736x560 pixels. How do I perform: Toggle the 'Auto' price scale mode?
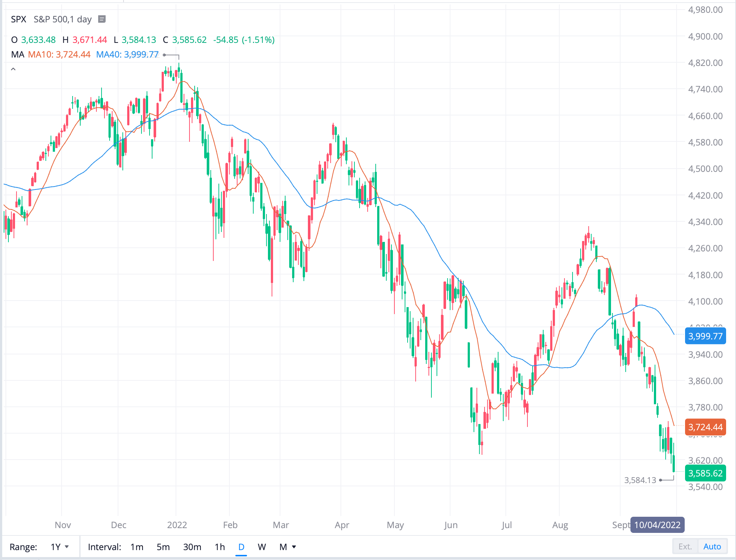point(712,546)
